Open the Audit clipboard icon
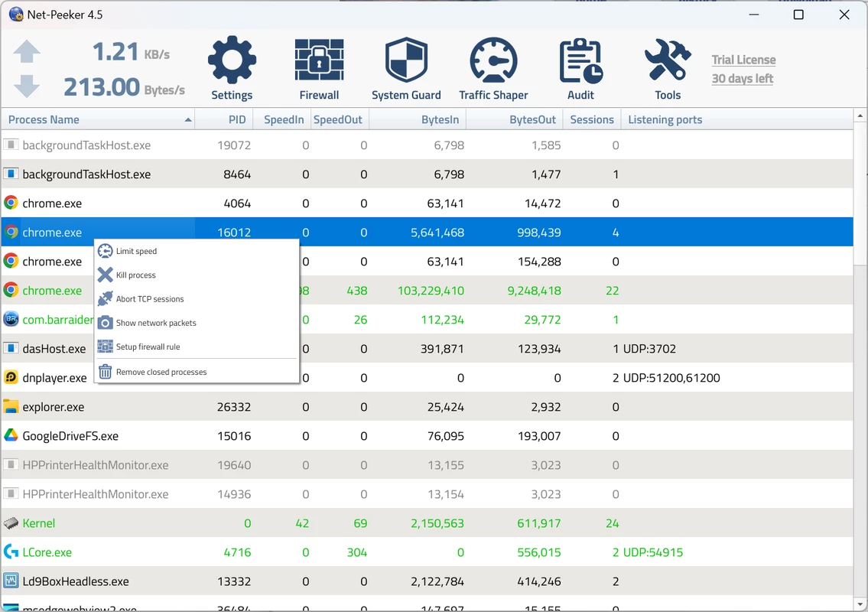This screenshot has height=612, width=868. pyautogui.click(x=580, y=60)
